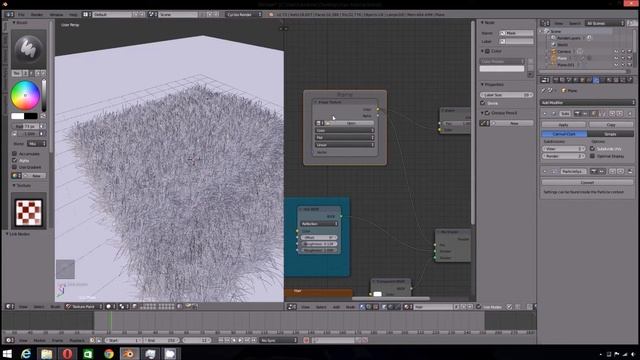The height and width of the screenshot is (360, 640).
Task: Open the Help menu
Action: (73, 14)
